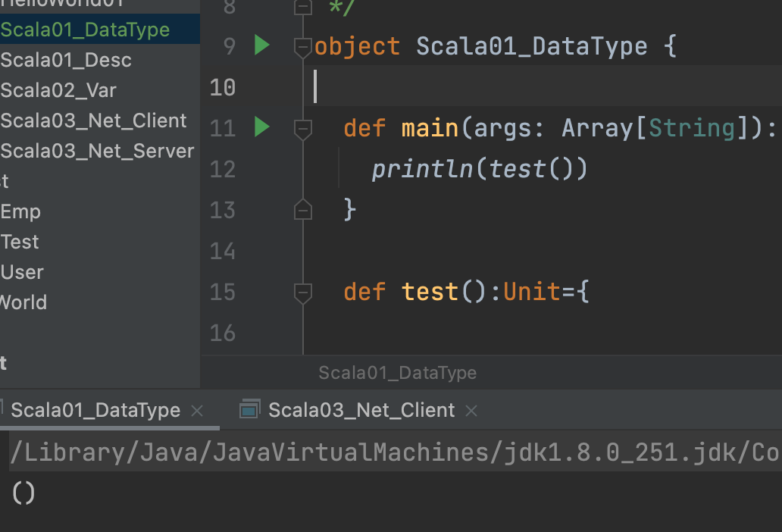Open Scala02_Var file in project tree
Screen dimensions: 782x532
(58, 90)
